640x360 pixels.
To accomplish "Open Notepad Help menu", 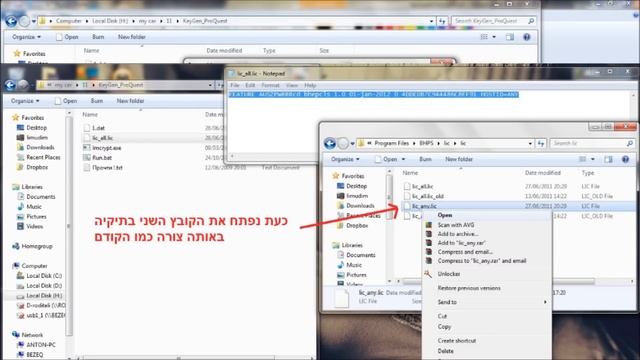I will click(x=310, y=85).
